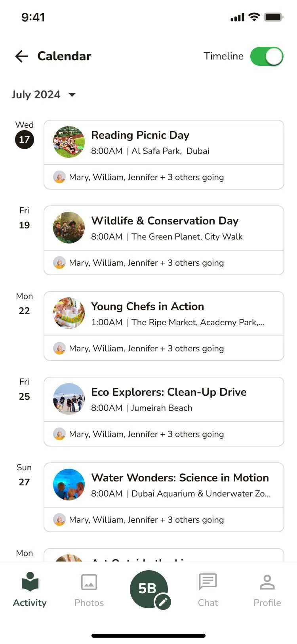Select Wednesday 17 date marker

pos(25,140)
